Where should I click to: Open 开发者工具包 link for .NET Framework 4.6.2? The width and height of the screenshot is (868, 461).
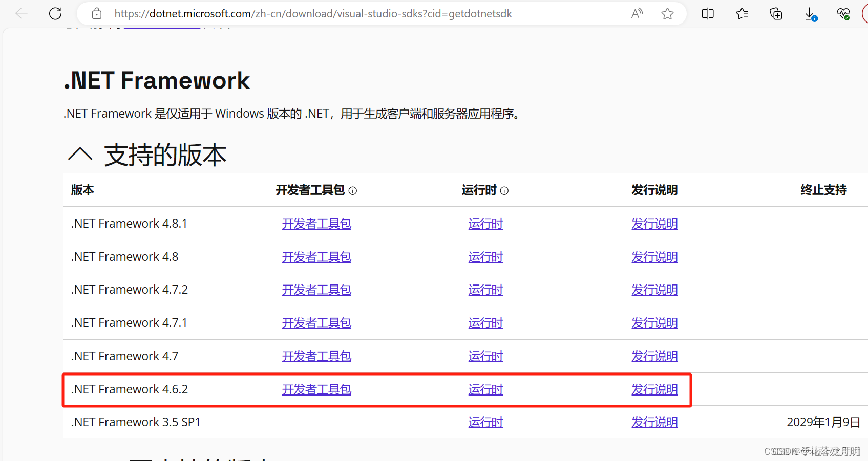point(316,389)
